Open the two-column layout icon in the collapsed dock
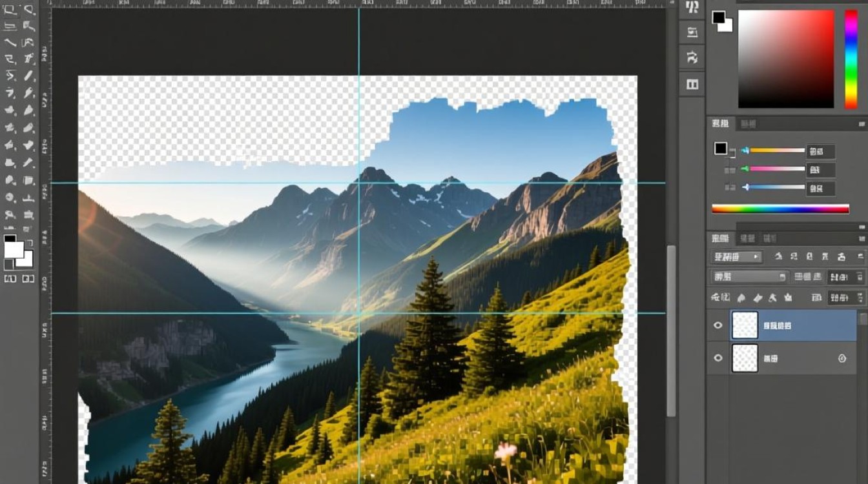Image resolution: width=868 pixels, height=484 pixels. [x=692, y=84]
